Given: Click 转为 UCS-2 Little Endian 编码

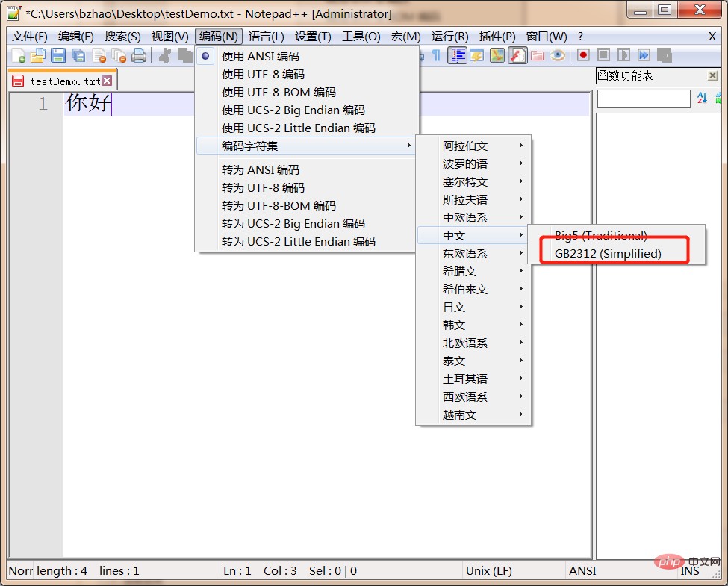Looking at the screenshot, I should coord(307,241).
